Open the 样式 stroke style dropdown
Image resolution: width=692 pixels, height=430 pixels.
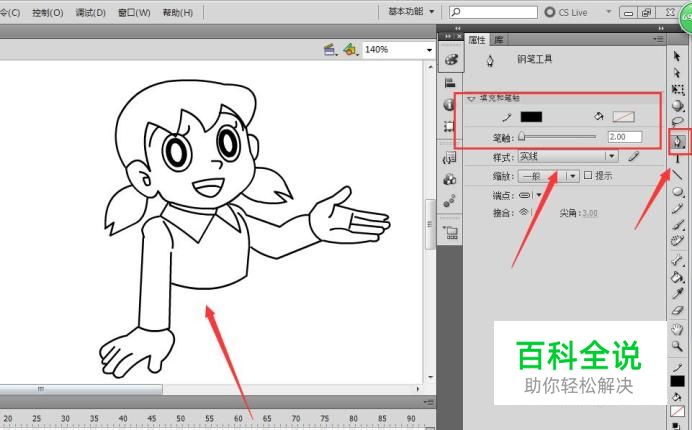coord(568,156)
